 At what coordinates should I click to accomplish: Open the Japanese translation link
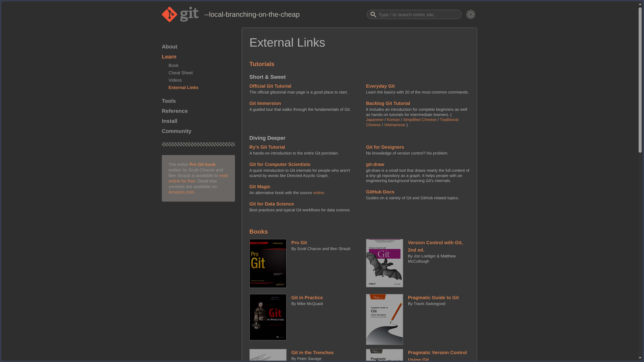[374, 120]
